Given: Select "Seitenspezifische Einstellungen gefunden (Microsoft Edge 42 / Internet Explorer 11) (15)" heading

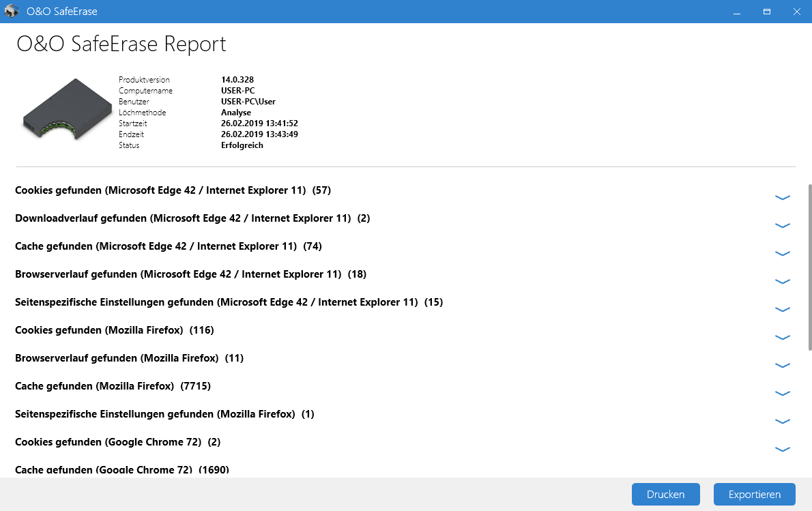Looking at the screenshot, I should click(229, 302).
